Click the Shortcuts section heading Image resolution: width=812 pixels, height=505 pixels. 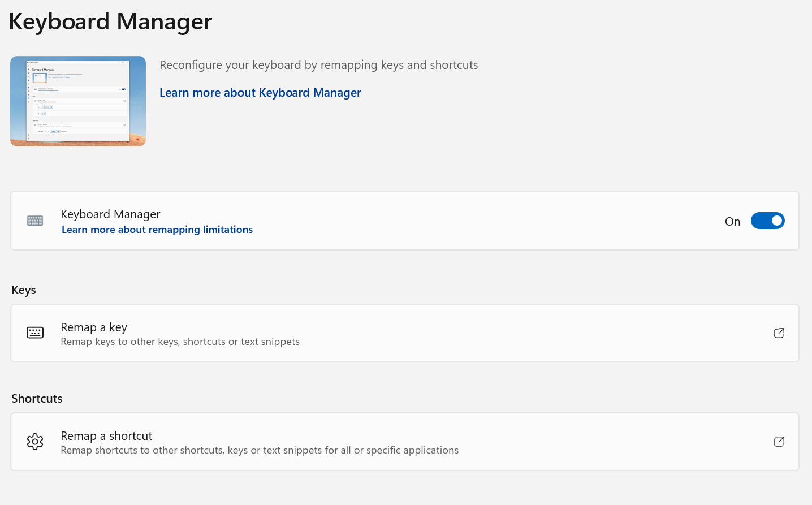[x=37, y=399]
